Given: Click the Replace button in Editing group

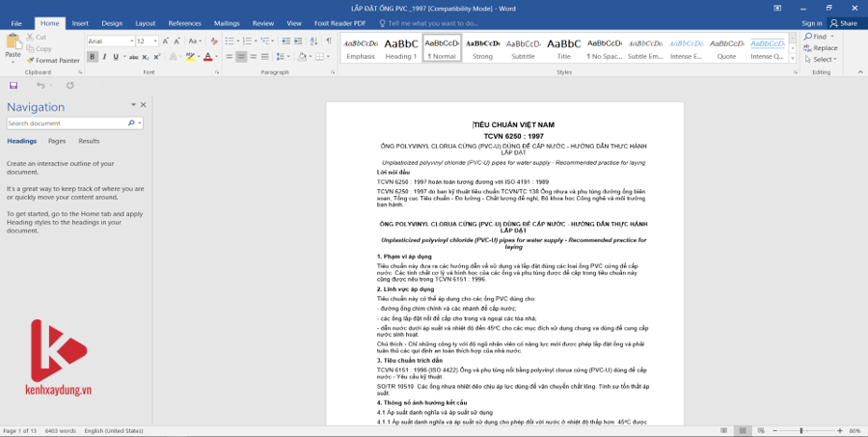Looking at the screenshot, I should [x=820, y=47].
